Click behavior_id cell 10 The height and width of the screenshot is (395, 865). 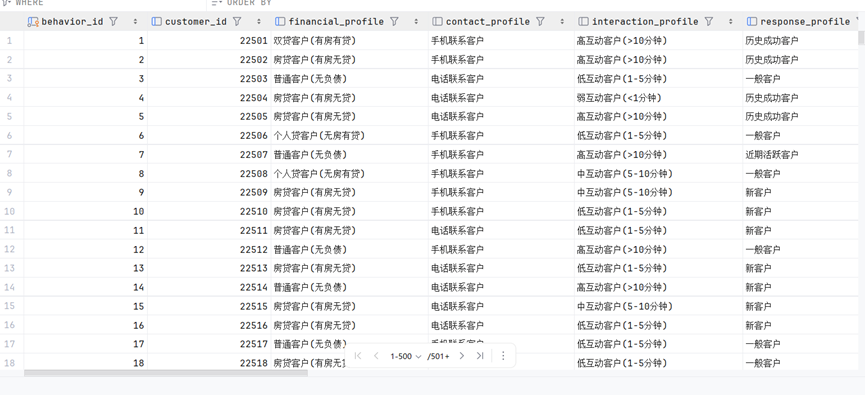86,211
